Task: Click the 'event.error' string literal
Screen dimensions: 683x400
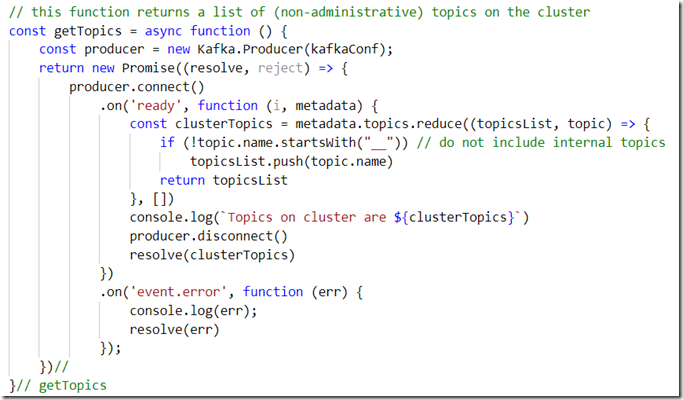Action: (173, 292)
